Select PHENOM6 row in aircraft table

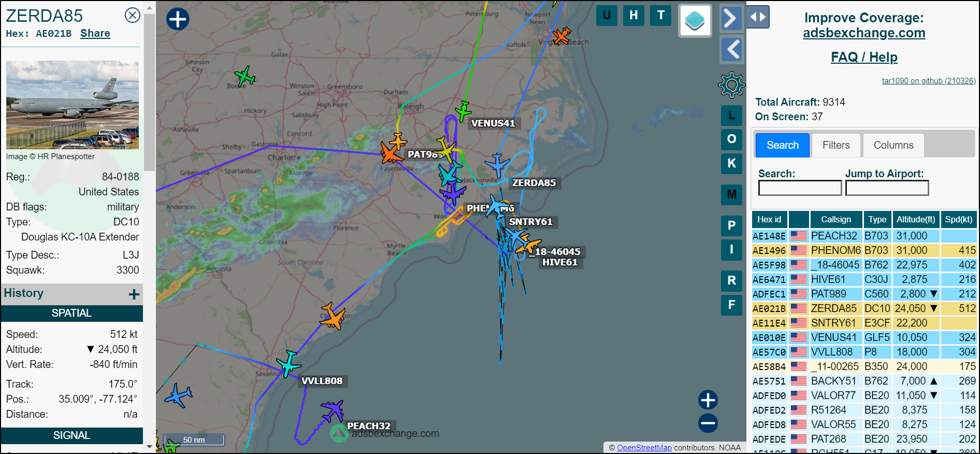pos(864,250)
